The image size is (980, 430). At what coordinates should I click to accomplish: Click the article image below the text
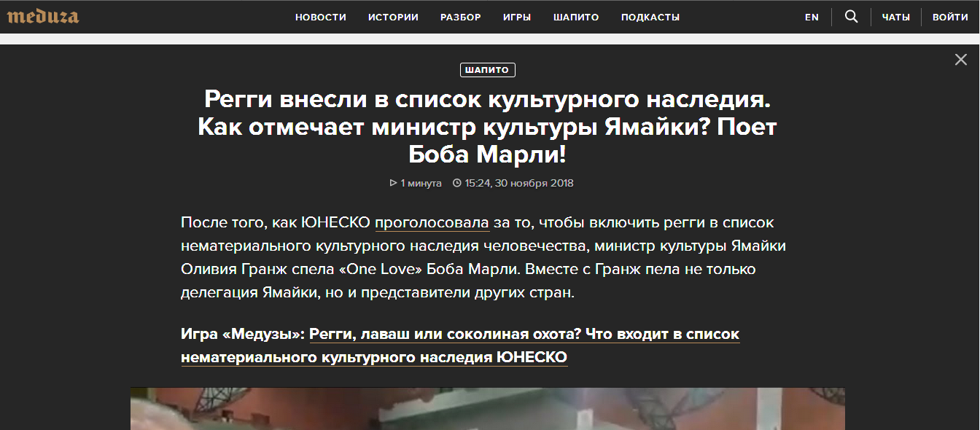coord(488,409)
